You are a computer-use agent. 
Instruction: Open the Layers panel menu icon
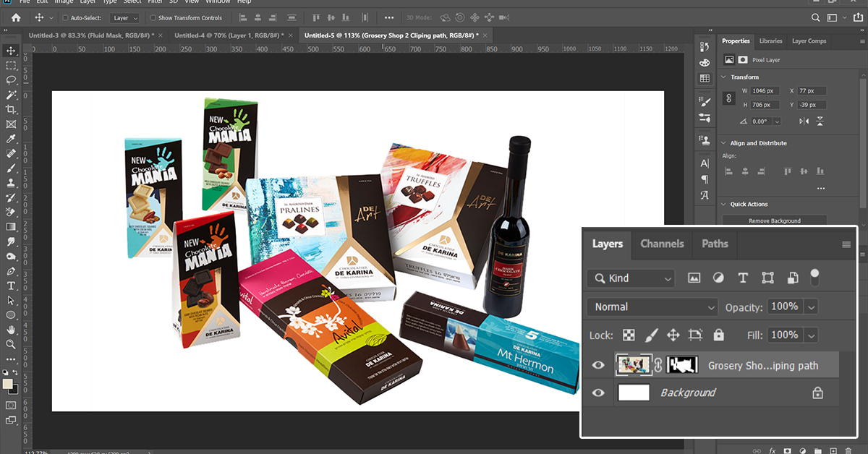click(x=846, y=244)
